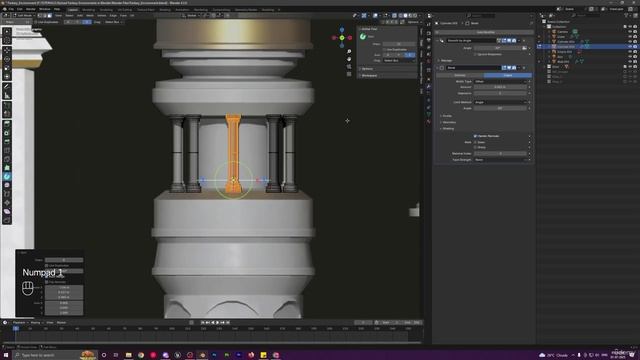Click the Windows Start button

tap(6, 355)
